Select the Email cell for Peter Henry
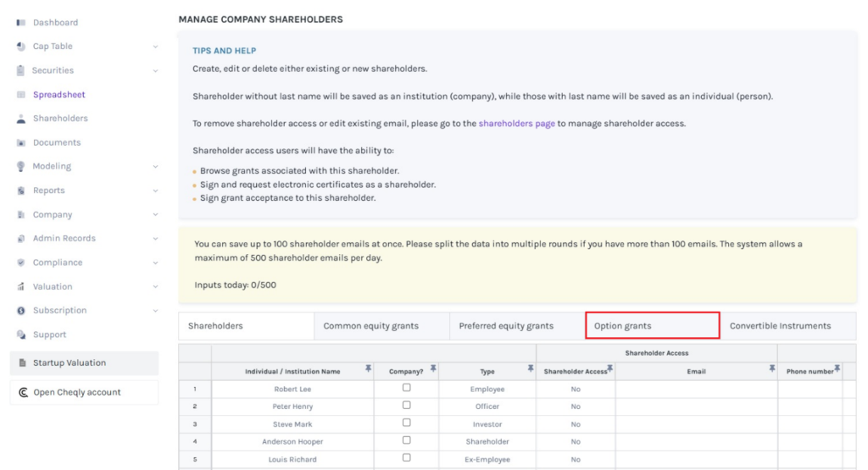Image resolution: width=868 pixels, height=470 pixels. 696,406
